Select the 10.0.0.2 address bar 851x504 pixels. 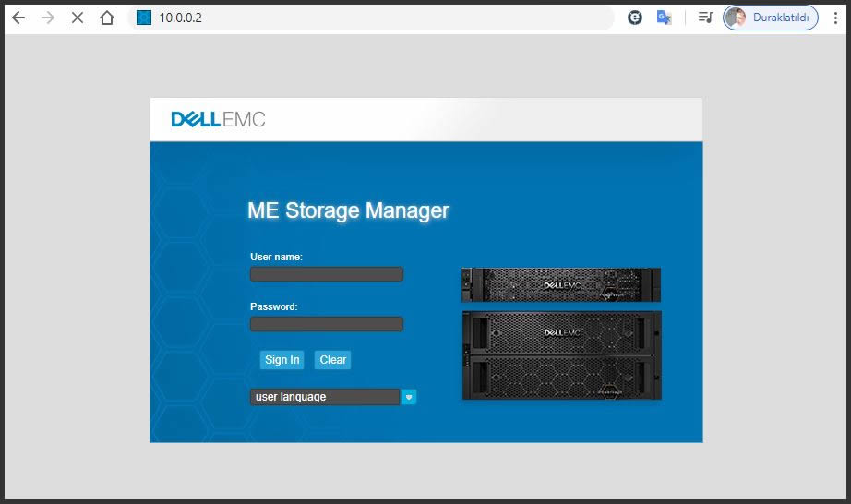pyautogui.click(x=371, y=18)
